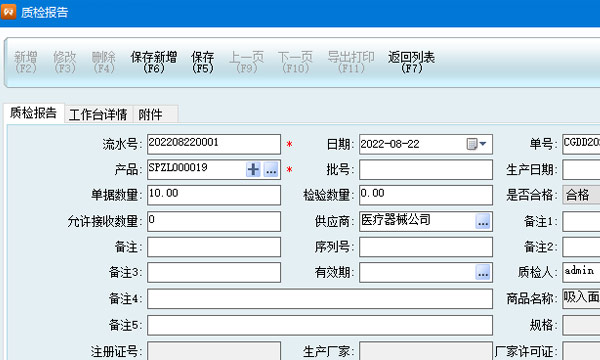Image resolution: width=600 pixels, height=360 pixels.
Task: Click the 导出打印 (F11) toolbar button
Action: coord(351,62)
